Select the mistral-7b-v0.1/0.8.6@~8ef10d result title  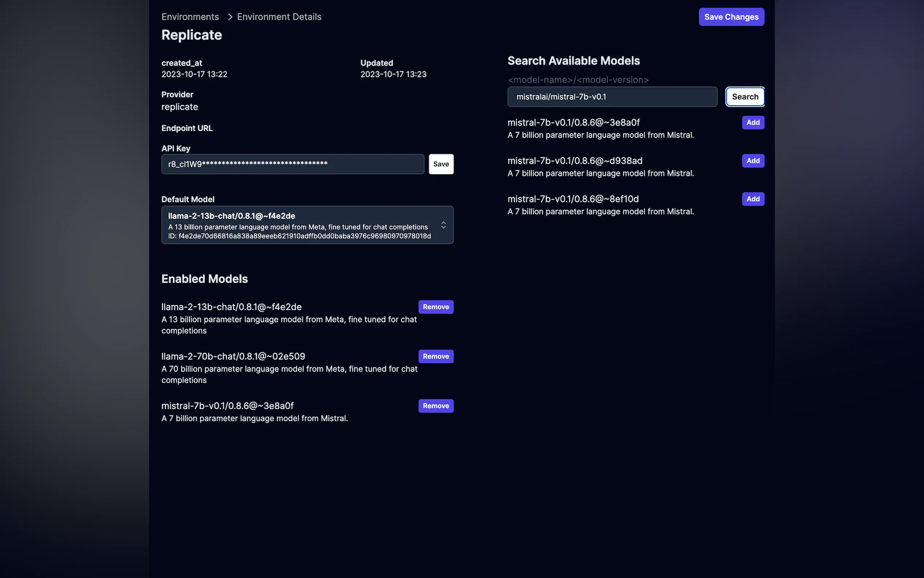click(573, 199)
